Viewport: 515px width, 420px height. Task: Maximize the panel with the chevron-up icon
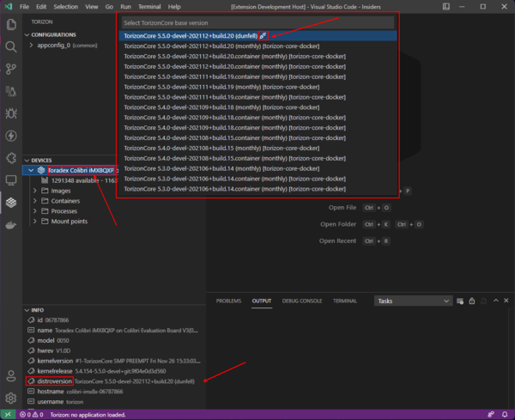pos(495,301)
